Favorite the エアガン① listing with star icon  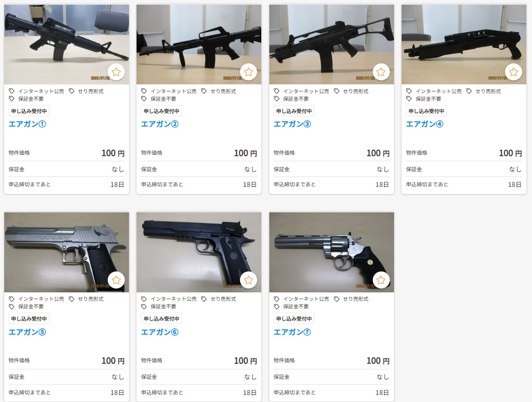pos(116,72)
